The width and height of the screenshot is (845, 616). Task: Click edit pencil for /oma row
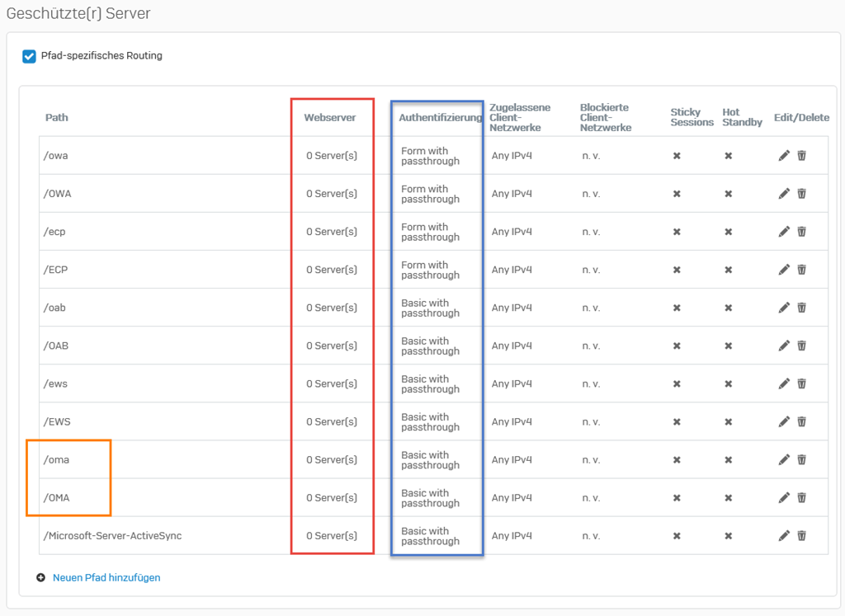tap(784, 460)
